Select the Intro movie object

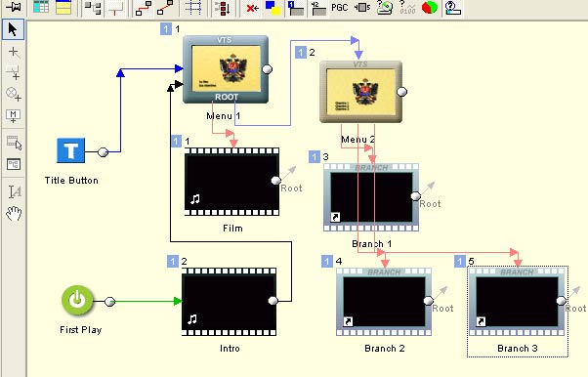[x=230, y=302]
